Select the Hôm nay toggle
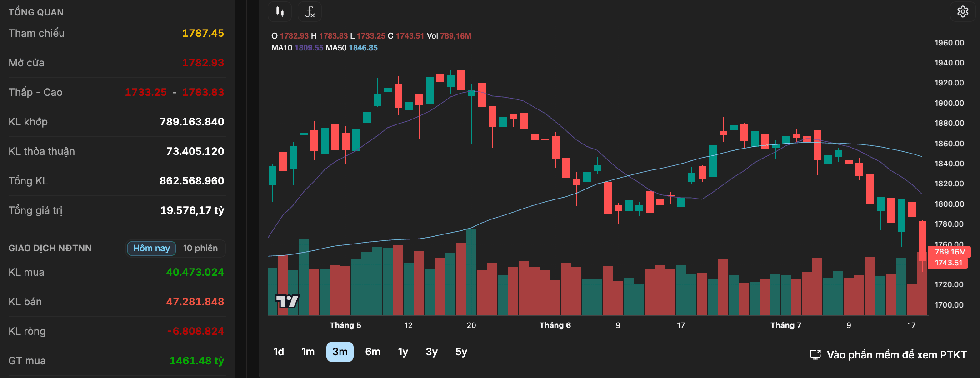The width and height of the screenshot is (980, 378). click(x=151, y=248)
